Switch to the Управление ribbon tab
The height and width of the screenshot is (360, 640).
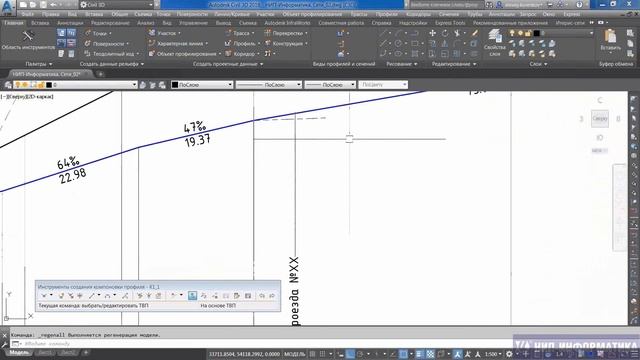click(x=193, y=23)
